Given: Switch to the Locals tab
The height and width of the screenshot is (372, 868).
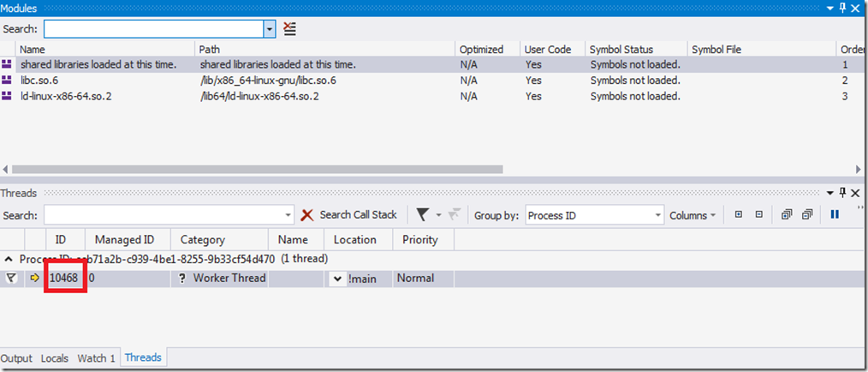Looking at the screenshot, I should 54,357.
